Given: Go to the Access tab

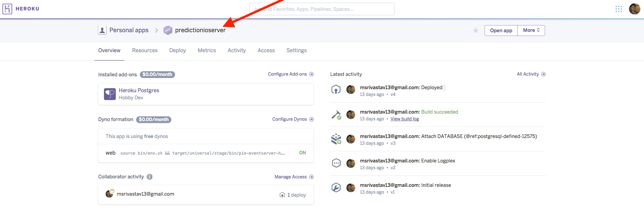Looking at the screenshot, I should [266, 51].
